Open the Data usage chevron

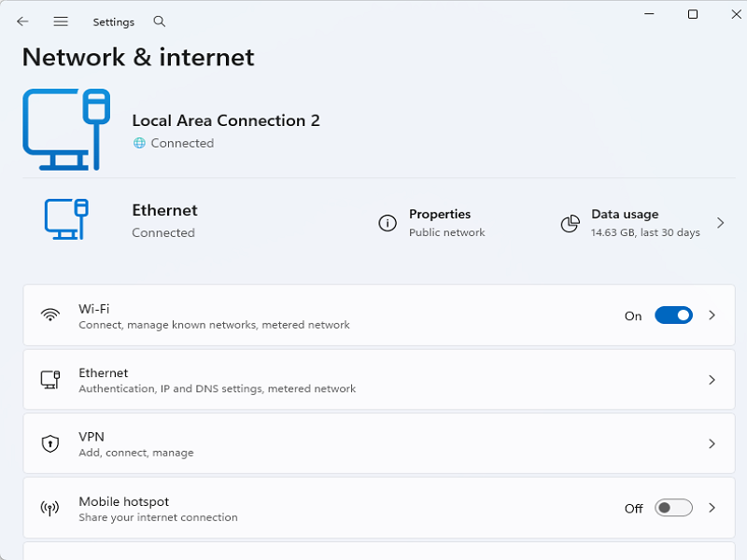720,223
